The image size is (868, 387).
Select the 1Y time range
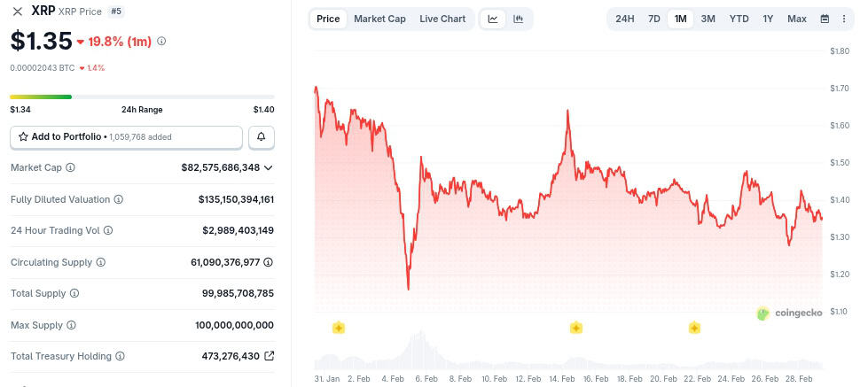[x=768, y=19]
